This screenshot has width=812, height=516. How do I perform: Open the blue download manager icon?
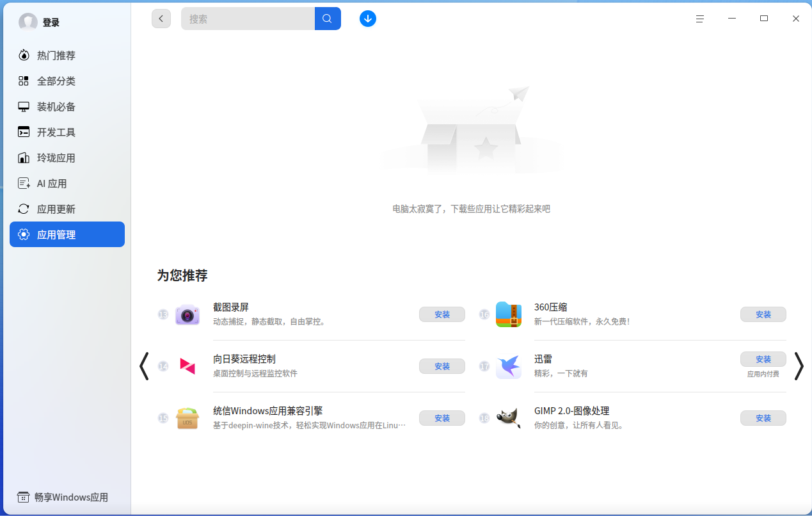368,19
